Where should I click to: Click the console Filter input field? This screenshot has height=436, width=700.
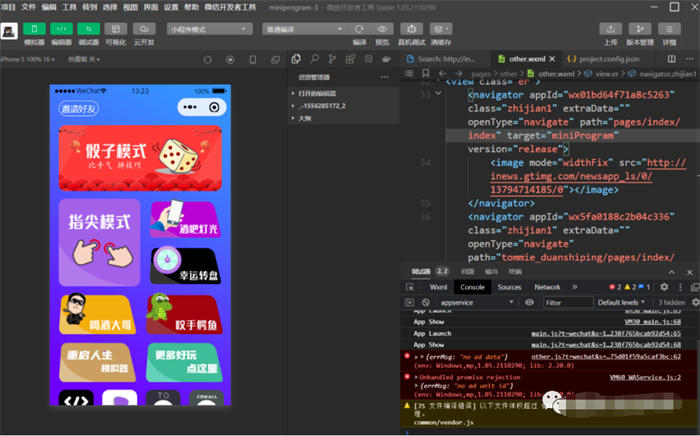(566, 302)
